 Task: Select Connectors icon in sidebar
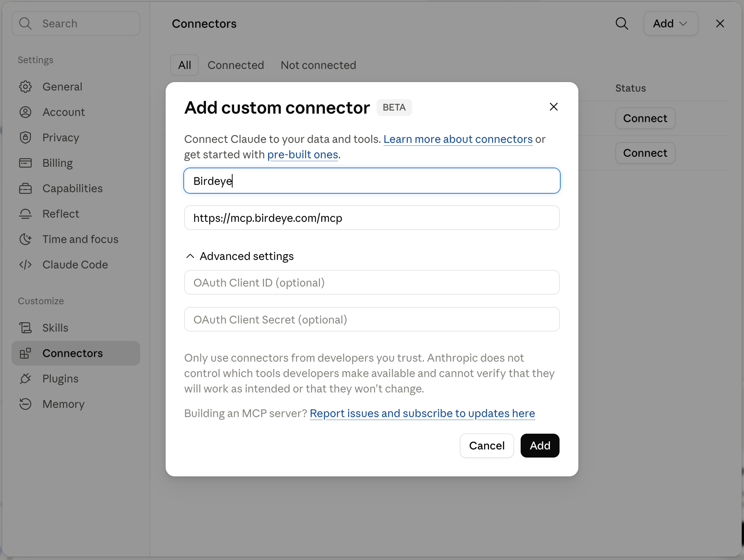[25, 353]
